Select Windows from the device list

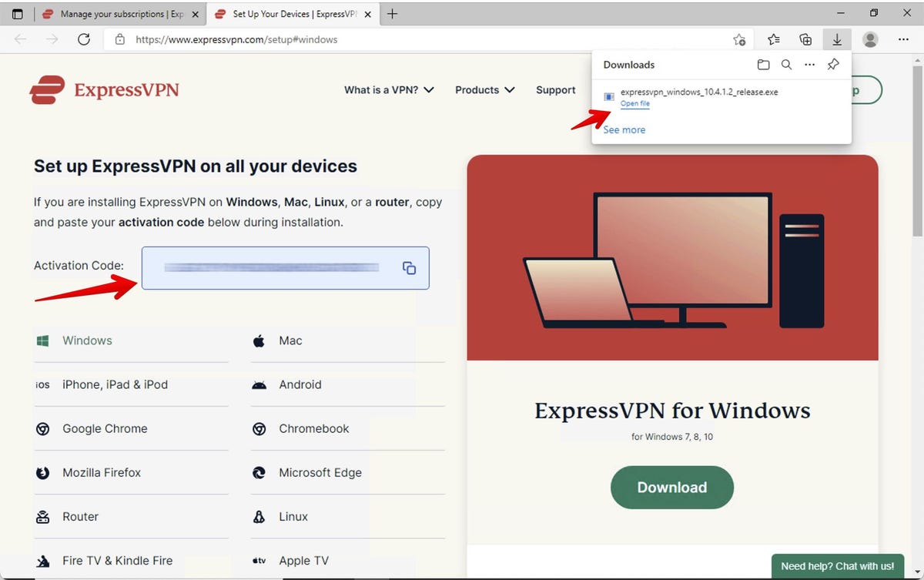pyautogui.click(x=131, y=340)
